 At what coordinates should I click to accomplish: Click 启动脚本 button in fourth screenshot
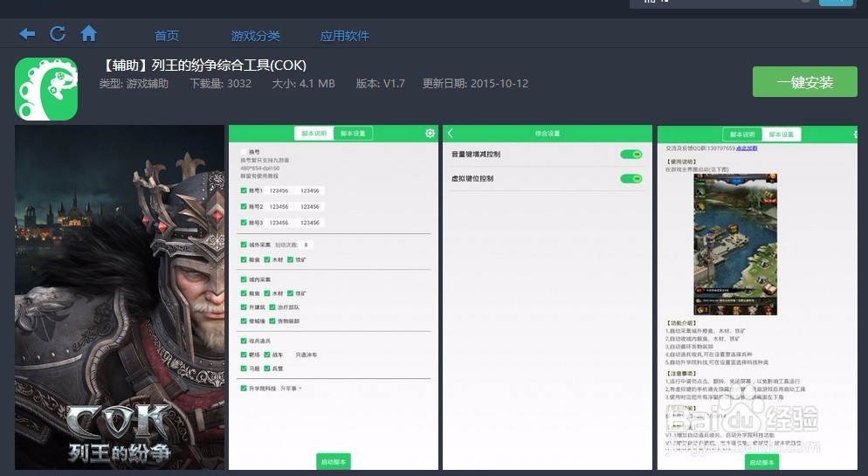(761, 462)
